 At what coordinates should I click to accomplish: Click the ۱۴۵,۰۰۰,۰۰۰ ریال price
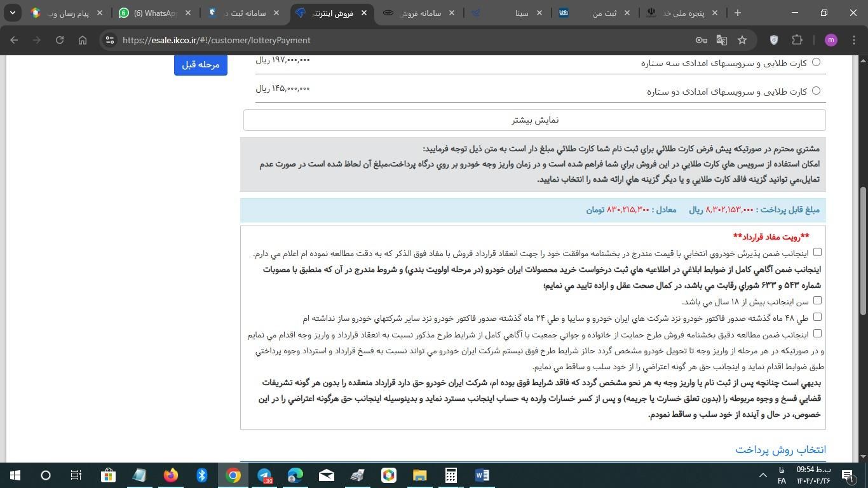(x=283, y=88)
